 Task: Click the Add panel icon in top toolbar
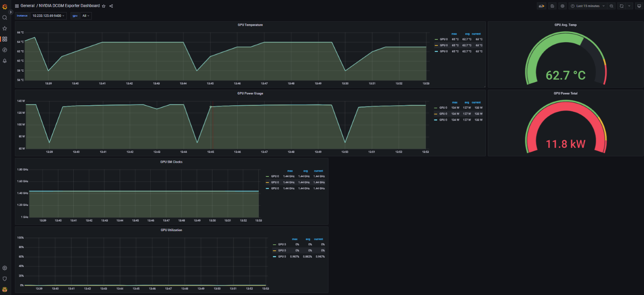point(541,6)
